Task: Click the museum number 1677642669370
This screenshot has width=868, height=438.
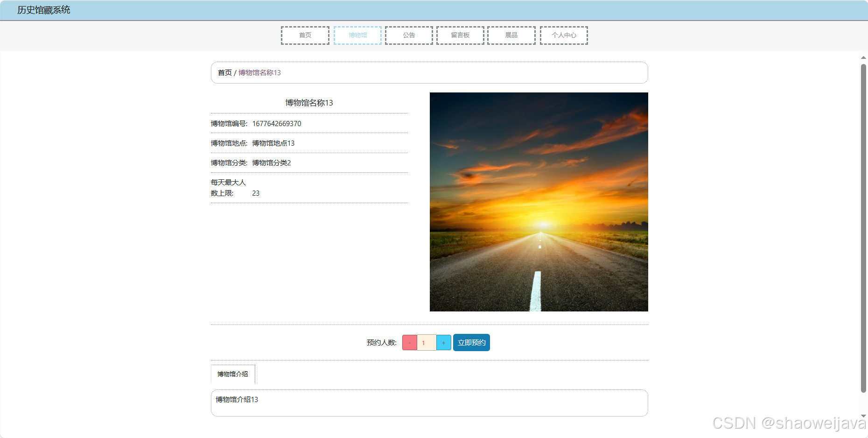Action: click(277, 124)
